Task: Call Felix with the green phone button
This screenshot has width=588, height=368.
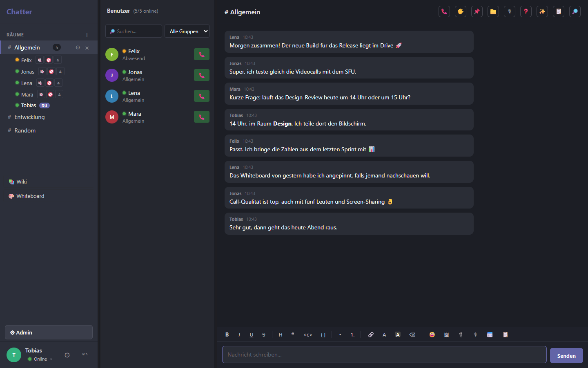Action: pyautogui.click(x=202, y=54)
